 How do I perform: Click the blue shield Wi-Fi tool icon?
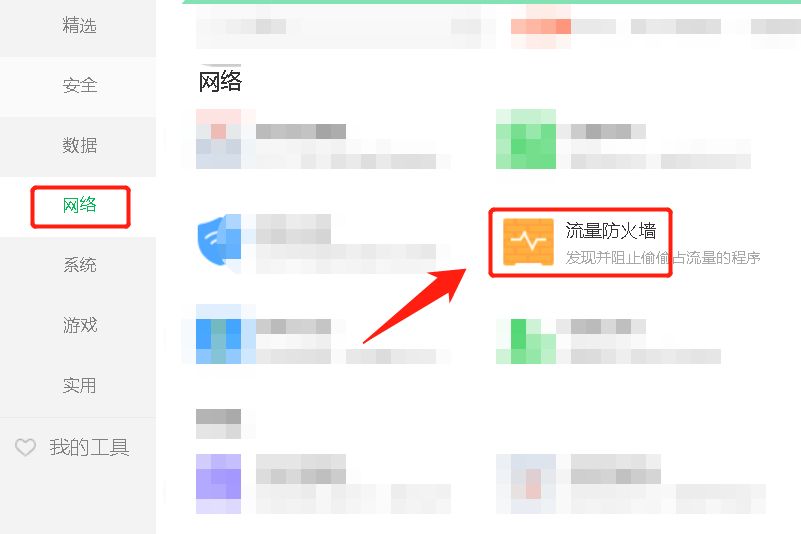tap(219, 240)
